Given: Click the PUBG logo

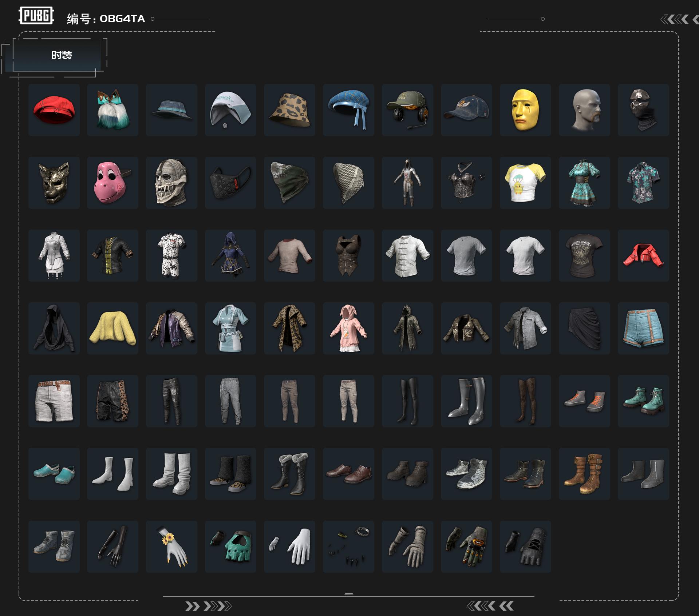Looking at the screenshot, I should (x=36, y=16).
